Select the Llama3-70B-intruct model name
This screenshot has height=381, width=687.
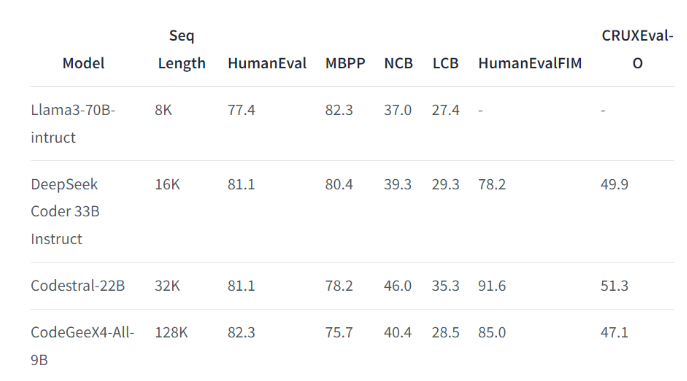73,123
